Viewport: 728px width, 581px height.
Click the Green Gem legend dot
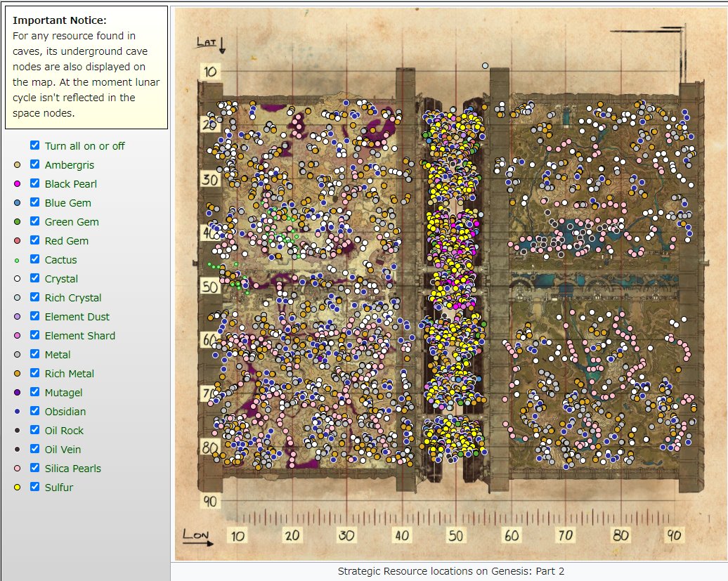[17, 222]
